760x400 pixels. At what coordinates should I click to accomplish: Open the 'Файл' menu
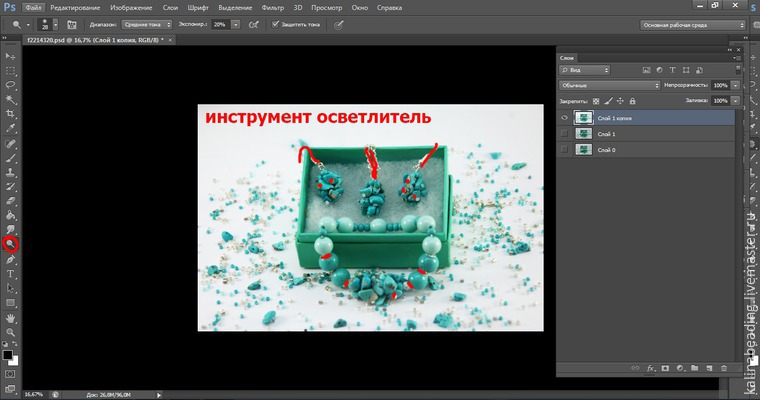pyautogui.click(x=33, y=8)
